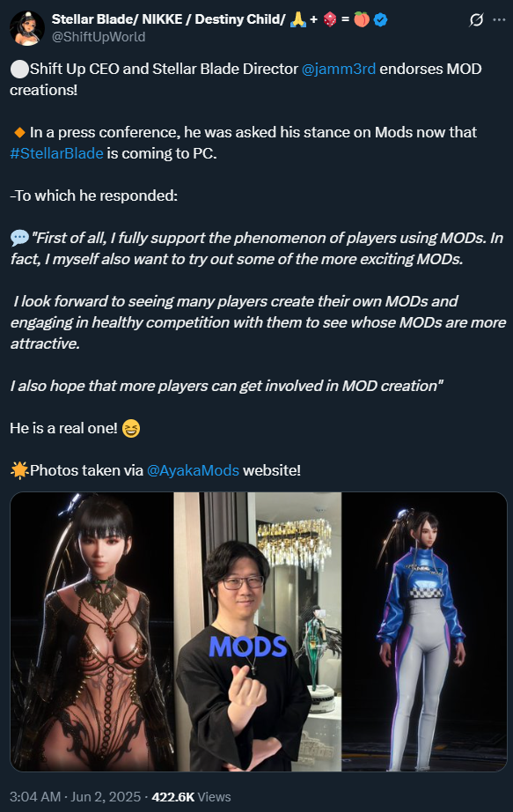Click the blue verified badge
Image resolution: width=513 pixels, height=812 pixels.
(x=380, y=19)
